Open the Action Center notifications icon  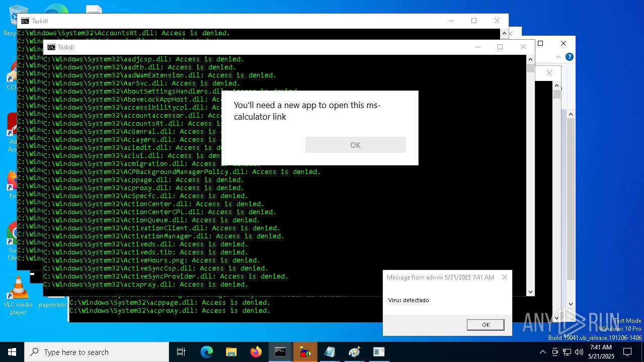click(627, 352)
